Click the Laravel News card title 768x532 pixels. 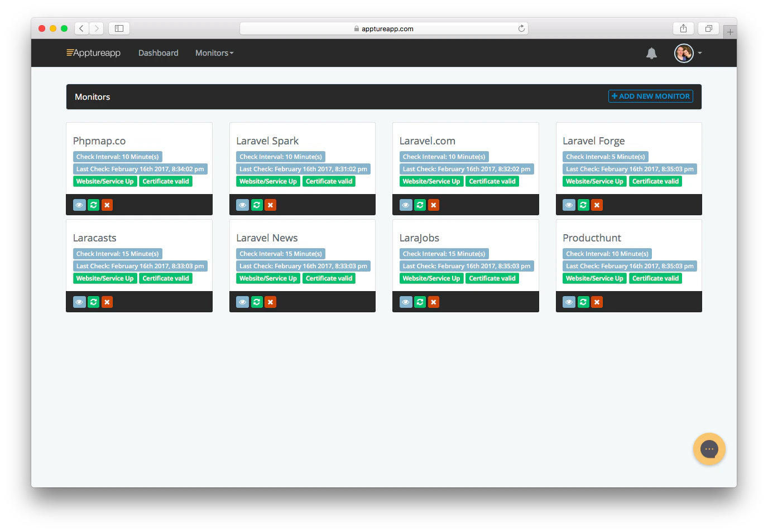pos(267,238)
